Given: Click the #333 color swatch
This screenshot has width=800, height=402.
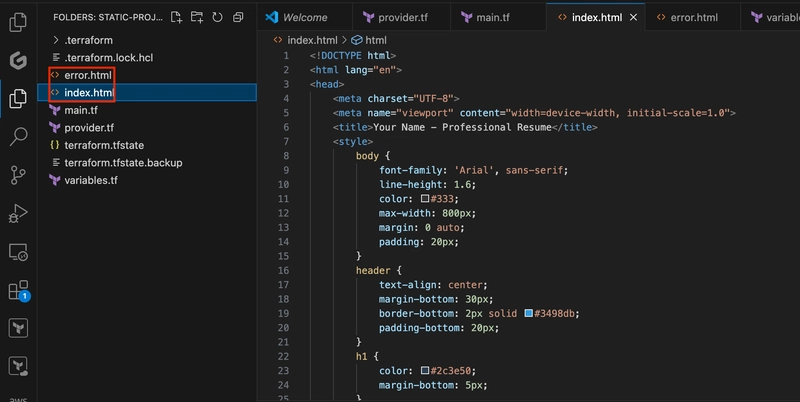Looking at the screenshot, I should [x=425, y=198].
